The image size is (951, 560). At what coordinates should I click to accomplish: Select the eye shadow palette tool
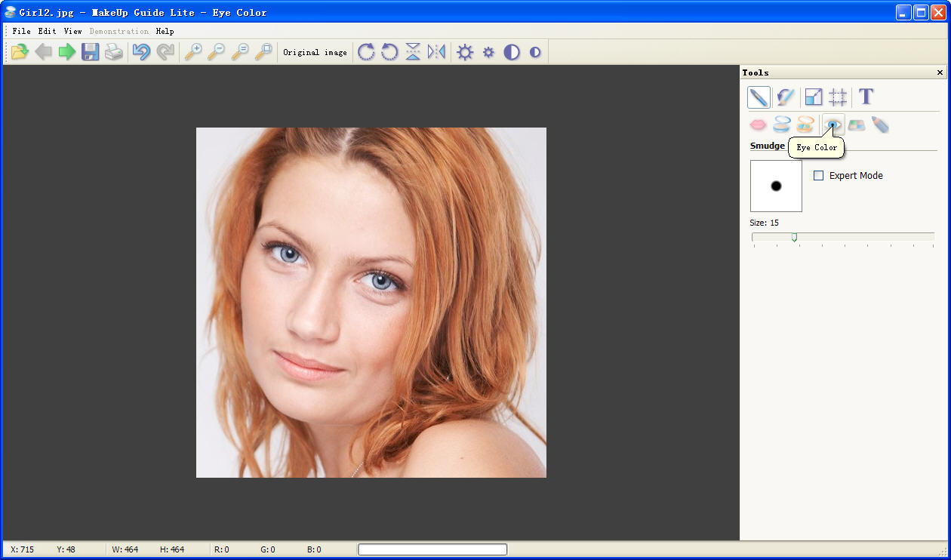(857, 125)
